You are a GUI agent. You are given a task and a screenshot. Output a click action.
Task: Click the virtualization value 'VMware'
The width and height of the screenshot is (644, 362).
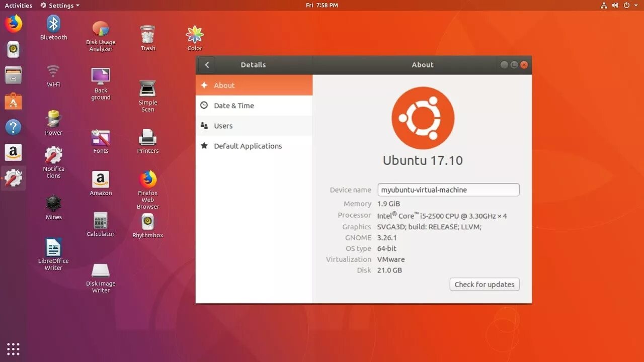pyautogui.click(x=391, y=259)
